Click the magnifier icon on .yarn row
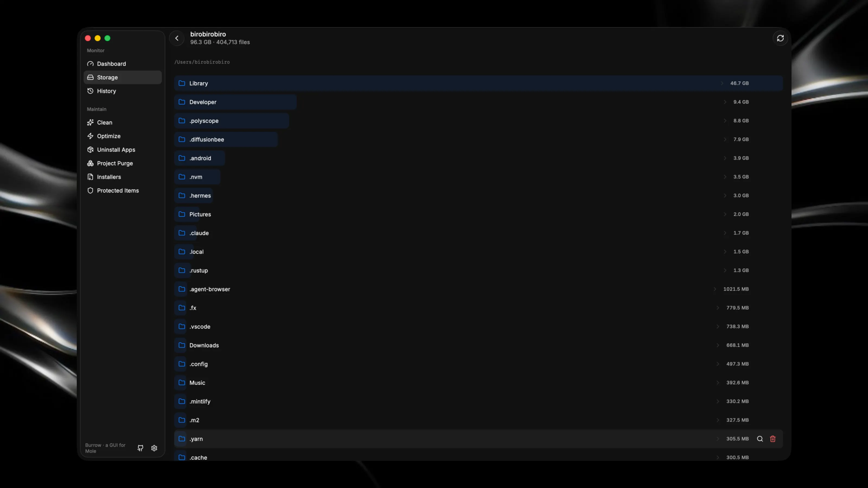The height and width of the screenshot is (488, 868). pyautogui.click(x=760, y=439)
